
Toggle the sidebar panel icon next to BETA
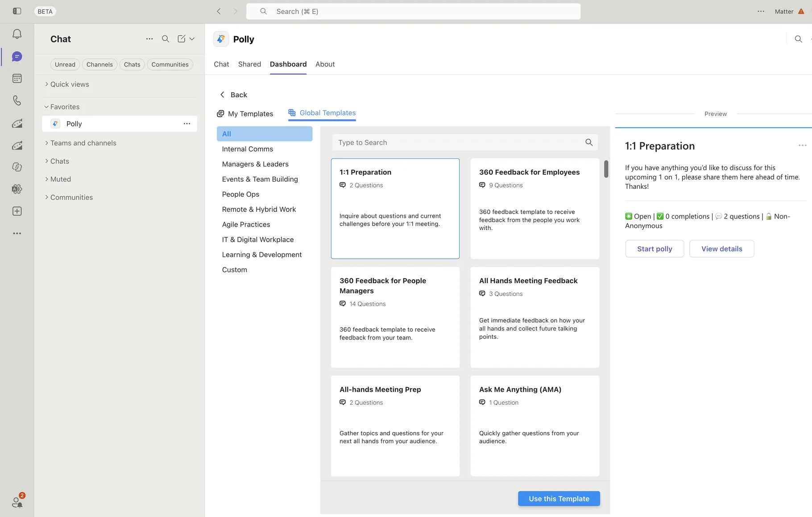[x=17, y=11]
